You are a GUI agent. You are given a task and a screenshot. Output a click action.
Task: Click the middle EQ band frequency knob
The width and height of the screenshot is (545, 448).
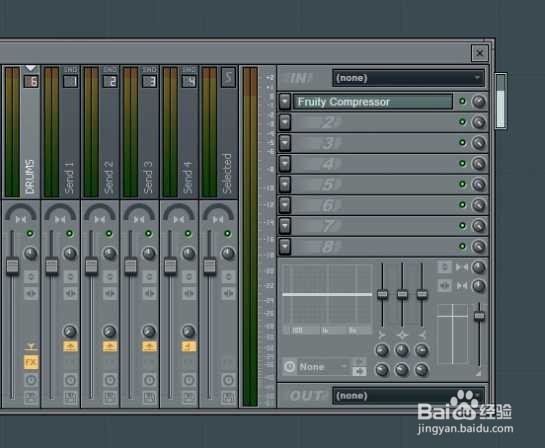[402, 350]
